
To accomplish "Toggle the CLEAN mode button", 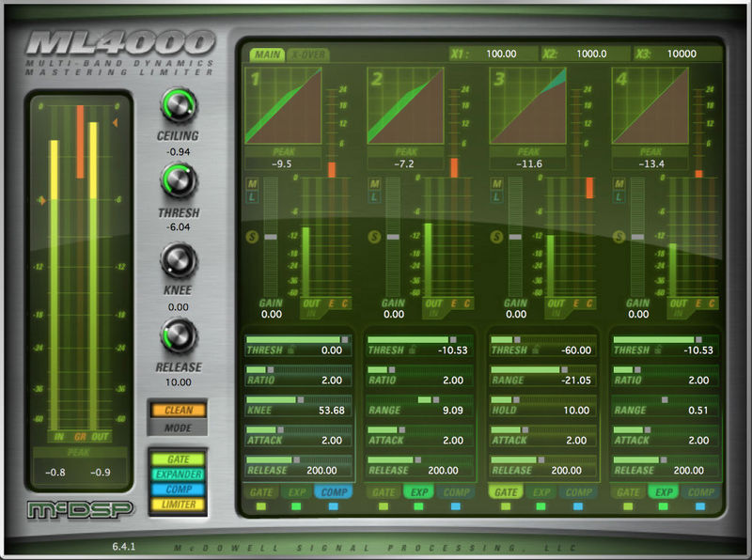I will [178, 410].
